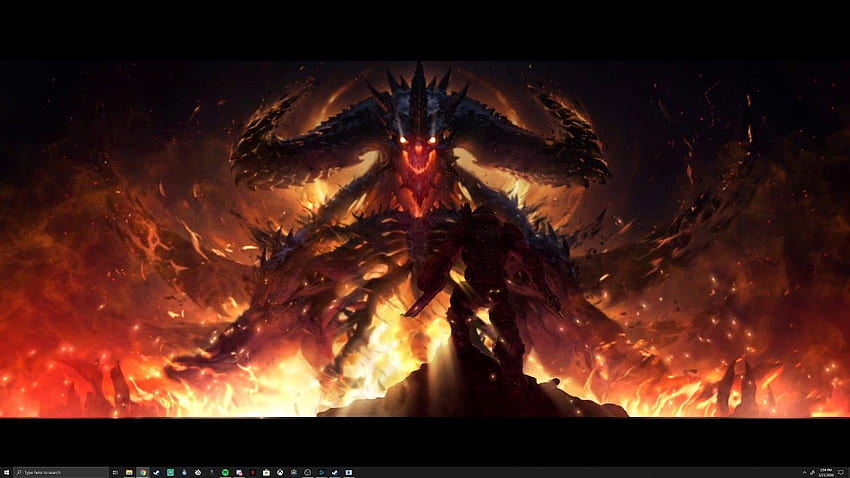This screenshot has width=850, height=478.
Task: Expand the hidden system tray icons
Action: click(804, 473)
